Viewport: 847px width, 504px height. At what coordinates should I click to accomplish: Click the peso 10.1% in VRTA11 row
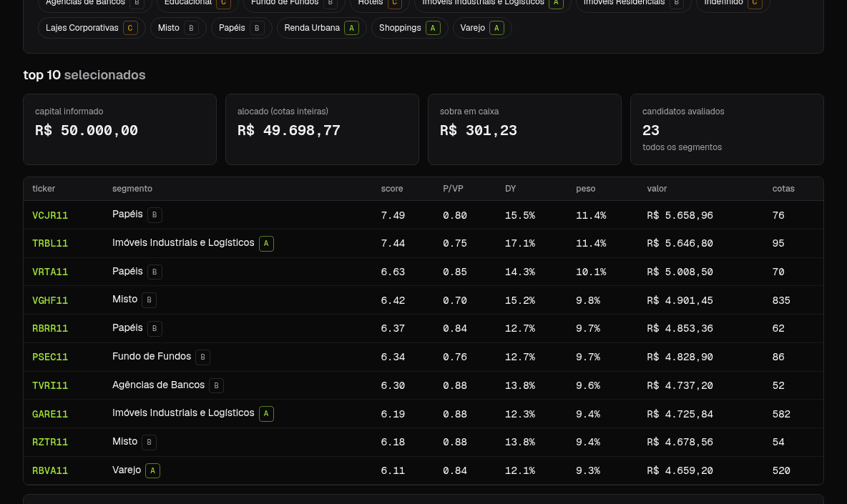pos(591,272)
